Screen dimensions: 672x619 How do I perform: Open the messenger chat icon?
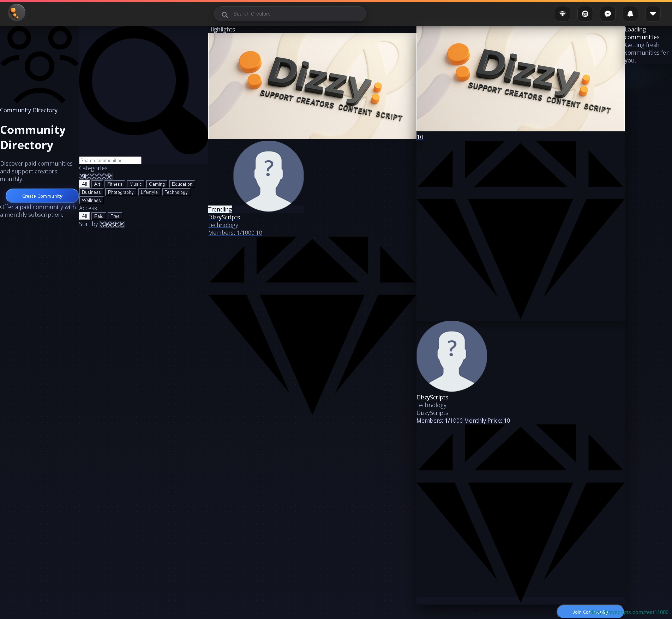(607, 14)
